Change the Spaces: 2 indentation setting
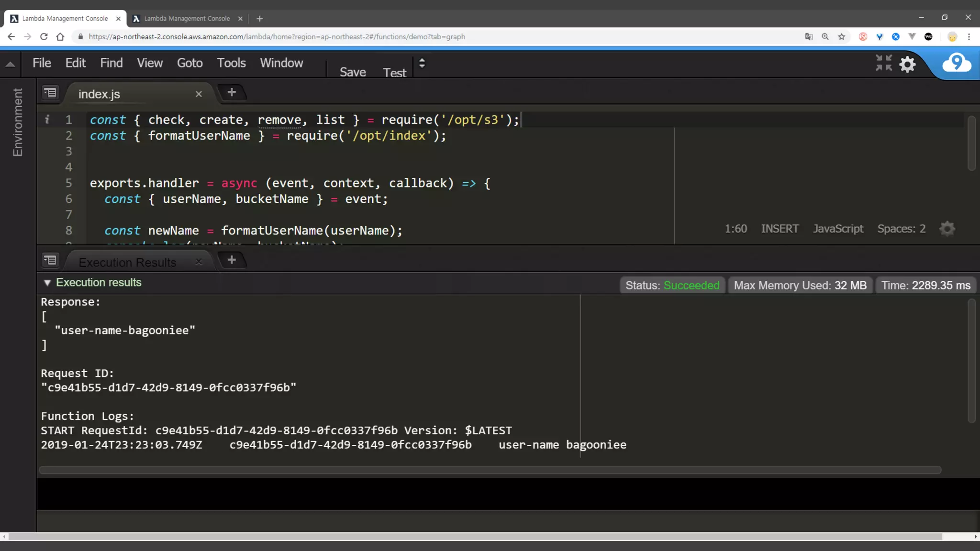 click(x=901, y=229)
